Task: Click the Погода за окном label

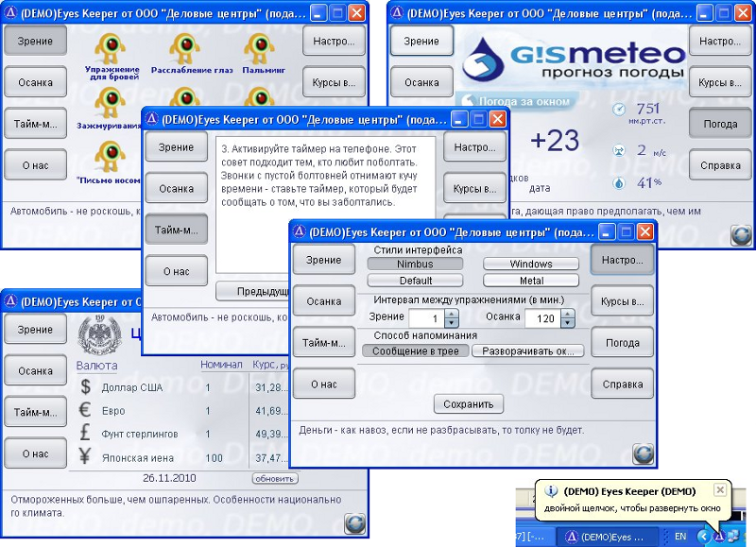Action: [524, 102]
